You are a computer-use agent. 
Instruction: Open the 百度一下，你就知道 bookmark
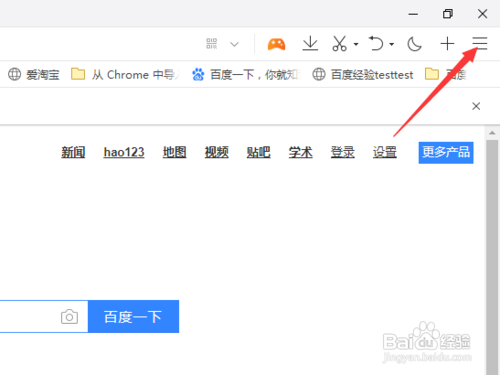[245, 74]
